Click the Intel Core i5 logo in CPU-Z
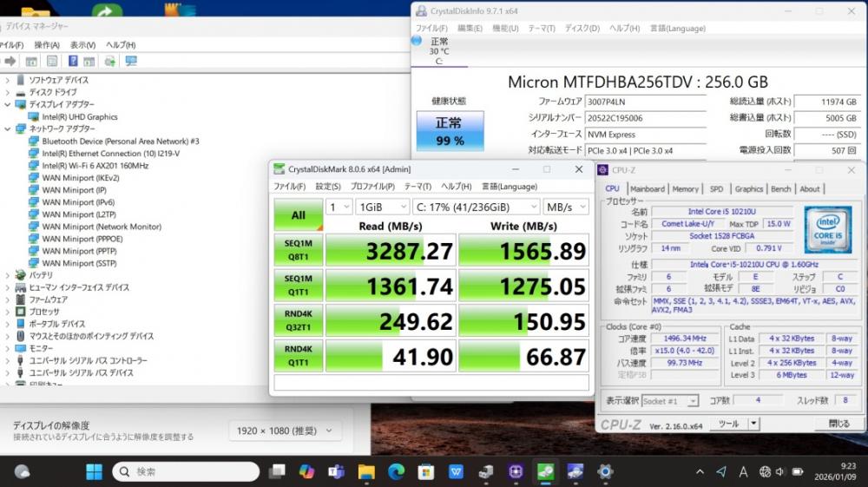The image size is (868, 487). click(x=827, y=227)
